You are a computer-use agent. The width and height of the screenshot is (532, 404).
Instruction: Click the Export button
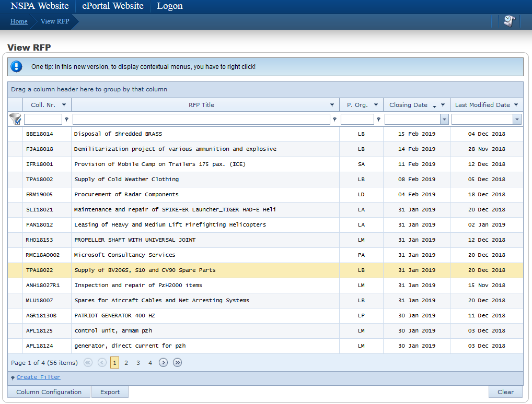[110, 392]
